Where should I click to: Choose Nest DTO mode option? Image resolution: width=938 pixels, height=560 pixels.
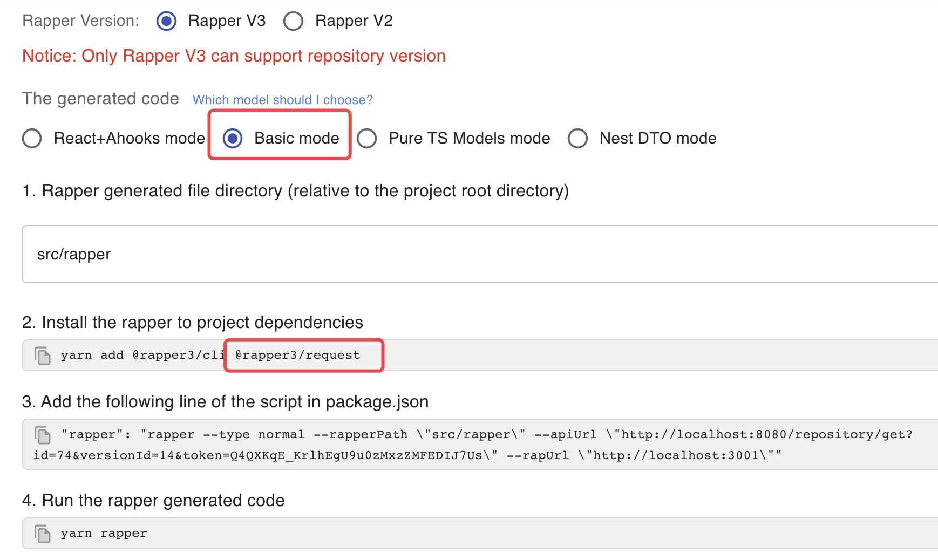[577, 138]
